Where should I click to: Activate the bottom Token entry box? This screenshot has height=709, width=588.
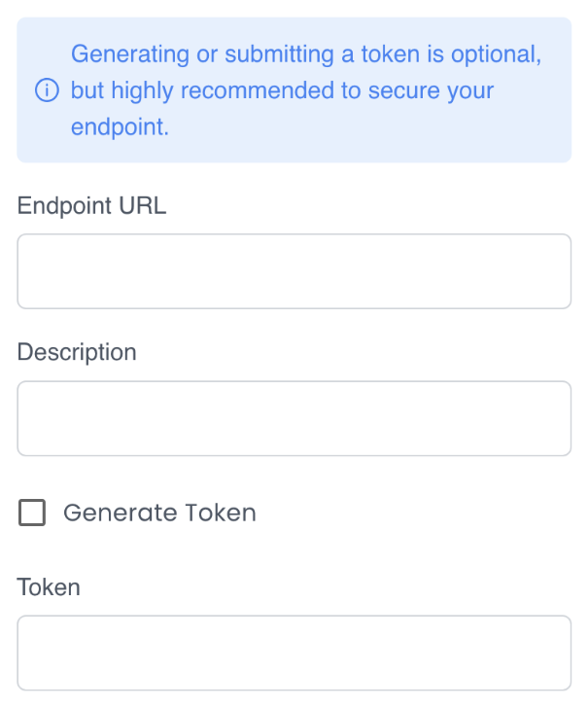[294, 653]
